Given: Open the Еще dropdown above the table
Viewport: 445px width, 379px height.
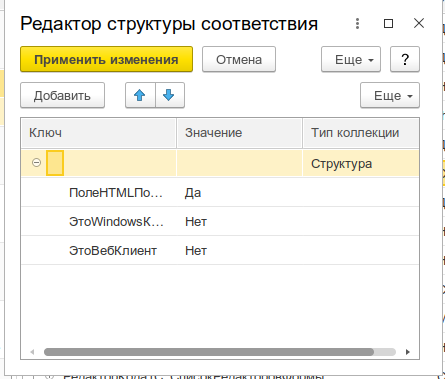Looking at the screenshot, I should click(x=390, y=95).
